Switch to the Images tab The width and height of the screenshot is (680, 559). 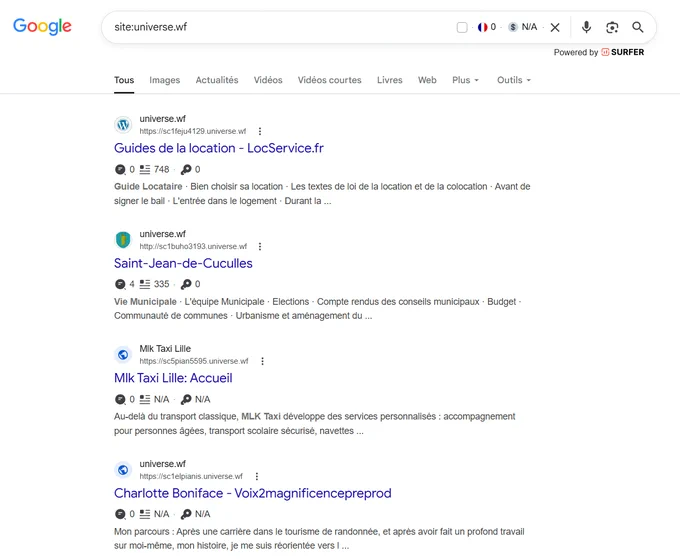tap(164, 80)
